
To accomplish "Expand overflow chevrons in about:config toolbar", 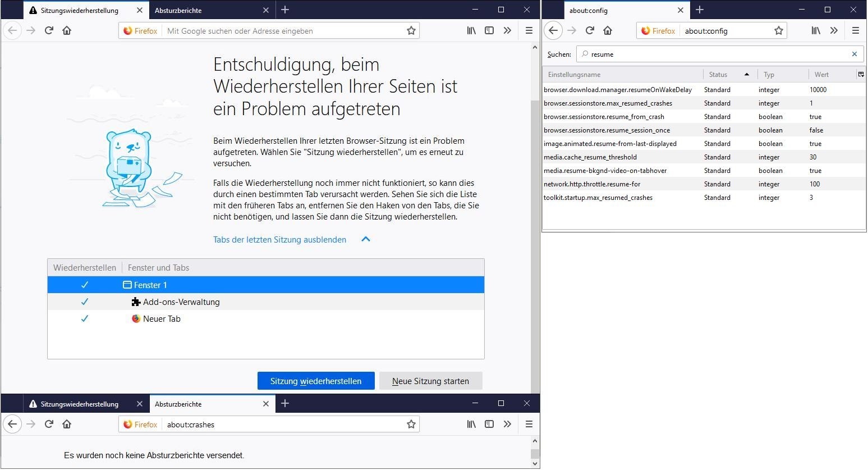I will 834,30.
